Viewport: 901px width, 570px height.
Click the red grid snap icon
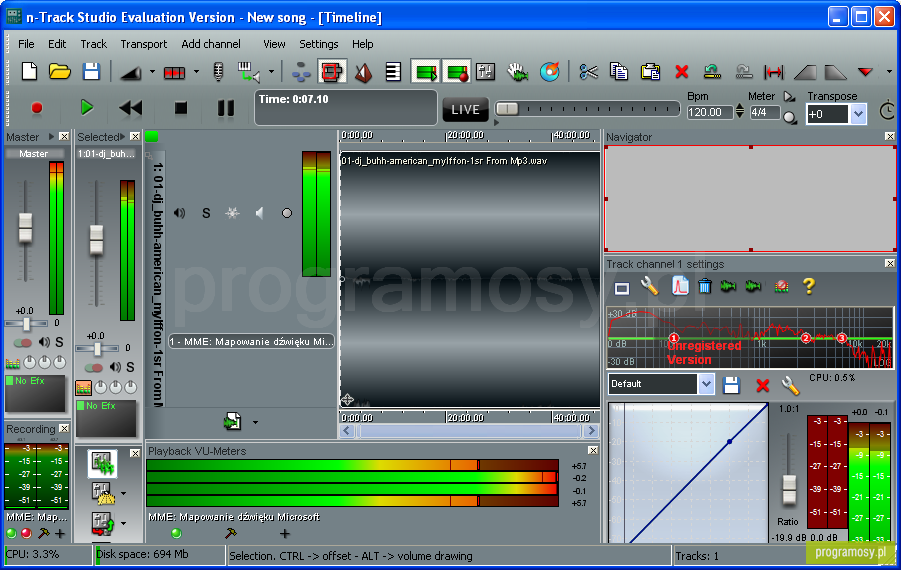(175, 72)
